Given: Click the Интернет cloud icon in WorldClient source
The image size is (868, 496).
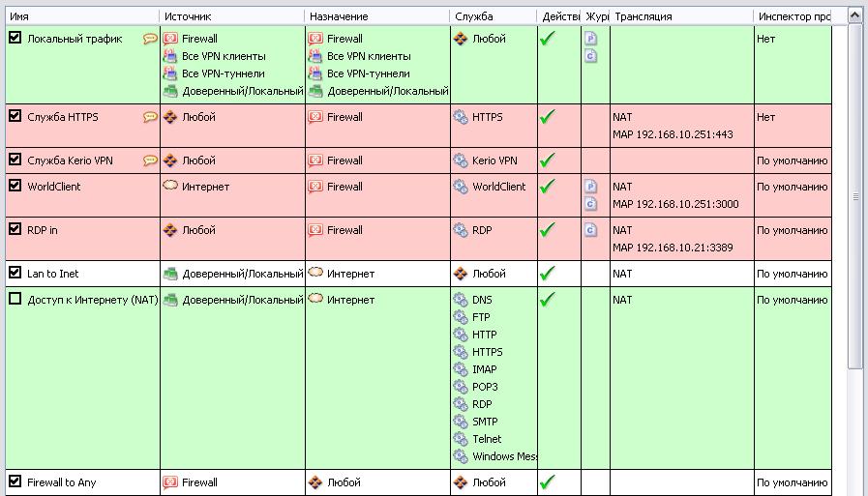Looking at the screenshot, I should click(170, 186).
